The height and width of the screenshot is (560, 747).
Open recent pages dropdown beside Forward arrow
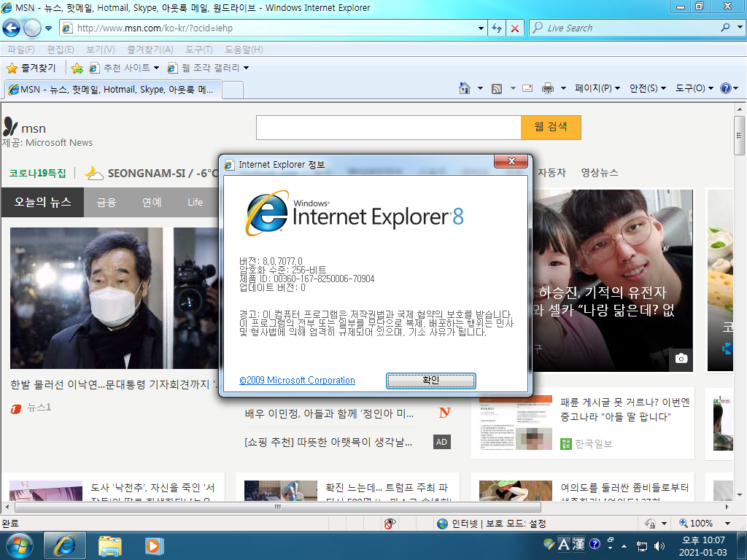tap(48, 28)
